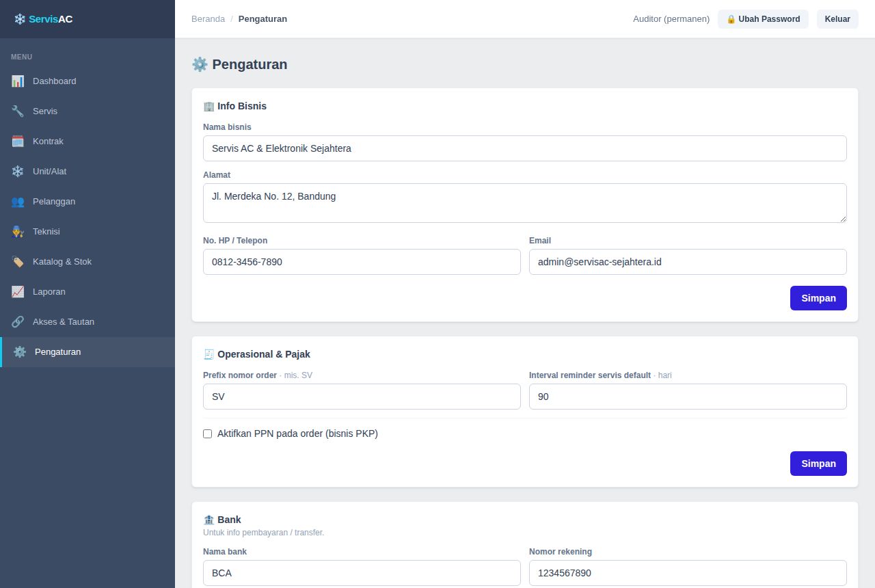Open Katalog & Stok menu item
875x588 pixels.
click(x=87, y=262)
